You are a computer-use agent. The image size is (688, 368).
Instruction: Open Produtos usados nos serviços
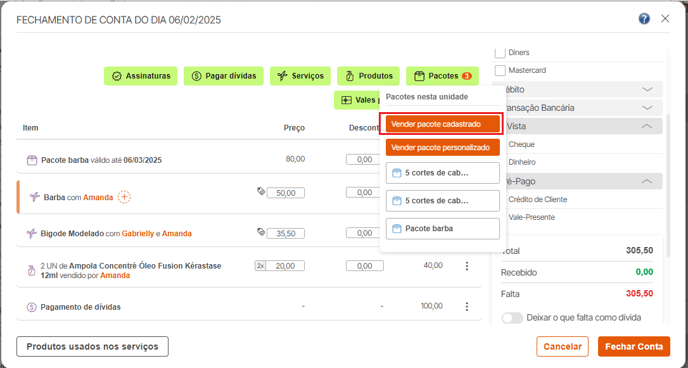point(93,347)
